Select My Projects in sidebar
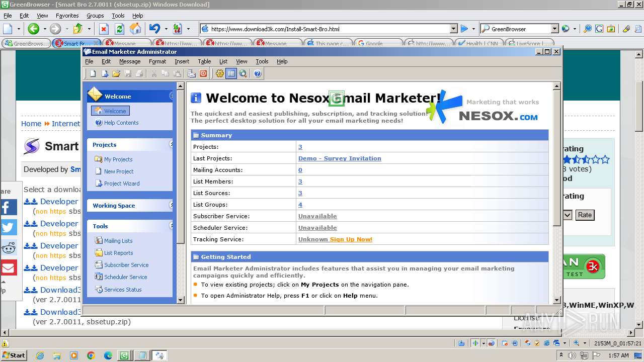This screenshot has height=362, width=644. coord(118,159)
